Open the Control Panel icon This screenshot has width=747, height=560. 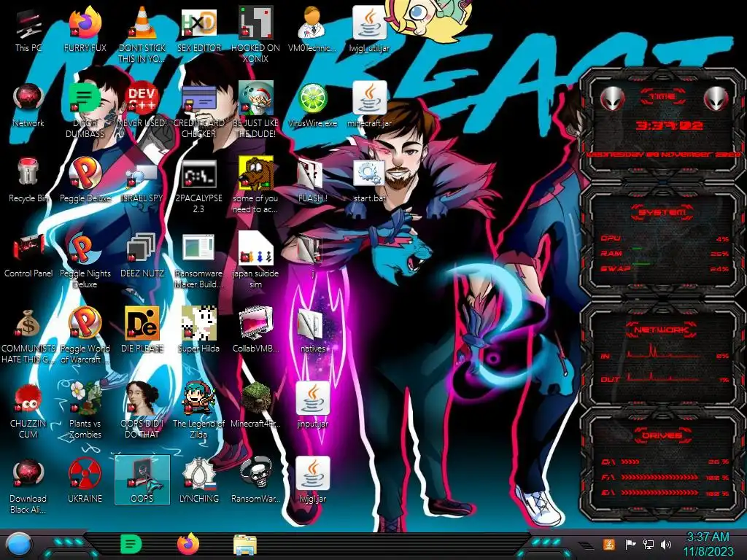28,256
